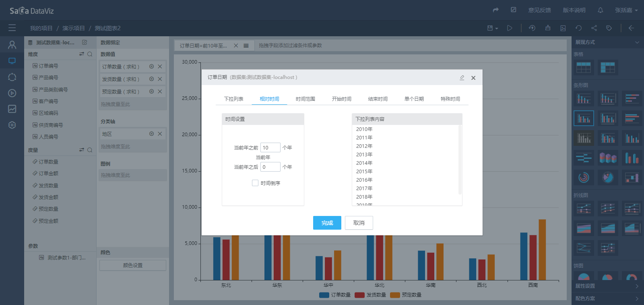Select 2015年 in dropdown list content
This screenshot has width=644, height=305.
coord(364,171)
